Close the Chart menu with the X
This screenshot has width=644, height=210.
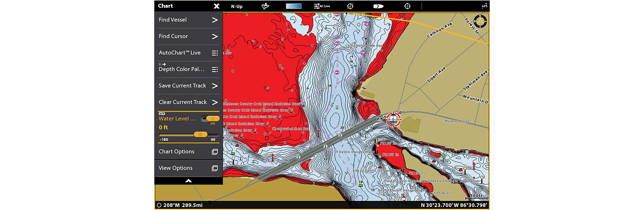217,6
